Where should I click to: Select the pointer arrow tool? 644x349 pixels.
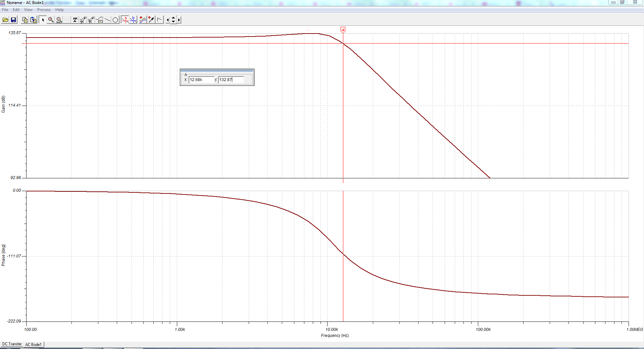[x=43, y=20]
